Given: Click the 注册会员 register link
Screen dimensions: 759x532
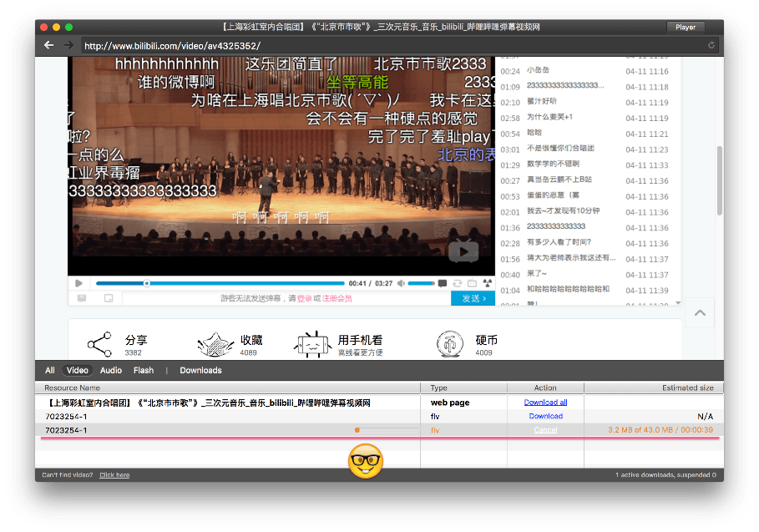Looking at the screenshot, I should click(x=336, y=298).
